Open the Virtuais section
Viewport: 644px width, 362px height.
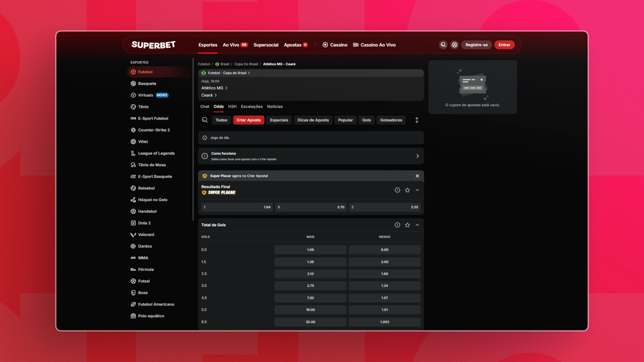(150, 95)
